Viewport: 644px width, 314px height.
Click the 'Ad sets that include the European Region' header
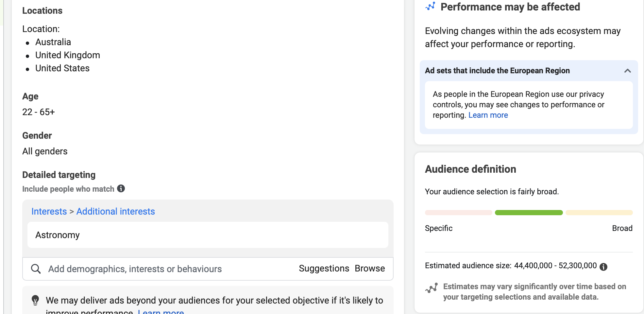(x=497, y=71)
